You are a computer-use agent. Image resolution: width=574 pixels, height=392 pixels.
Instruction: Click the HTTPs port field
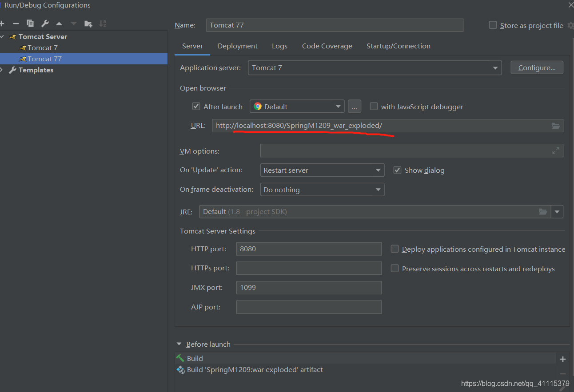[309, 268]
